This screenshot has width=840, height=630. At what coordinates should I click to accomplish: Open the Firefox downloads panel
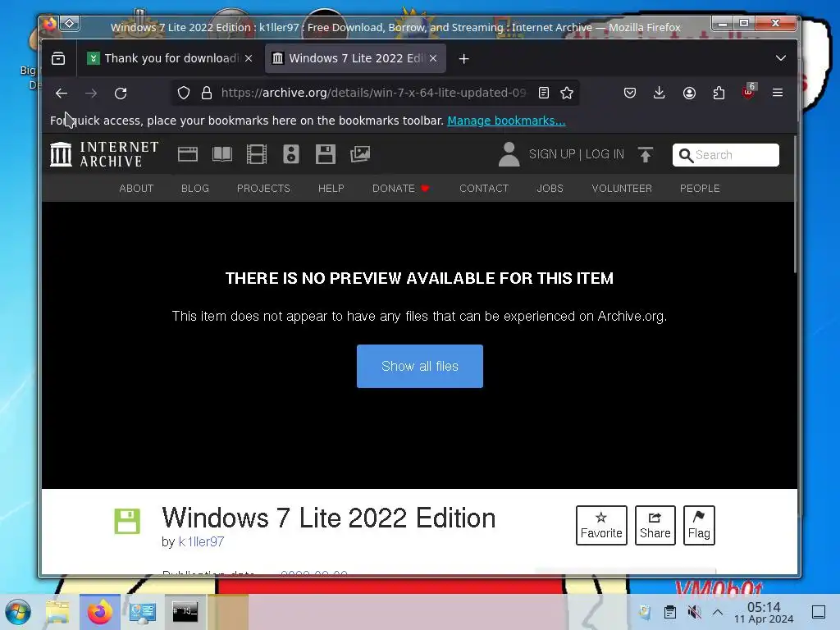(660, 94)
